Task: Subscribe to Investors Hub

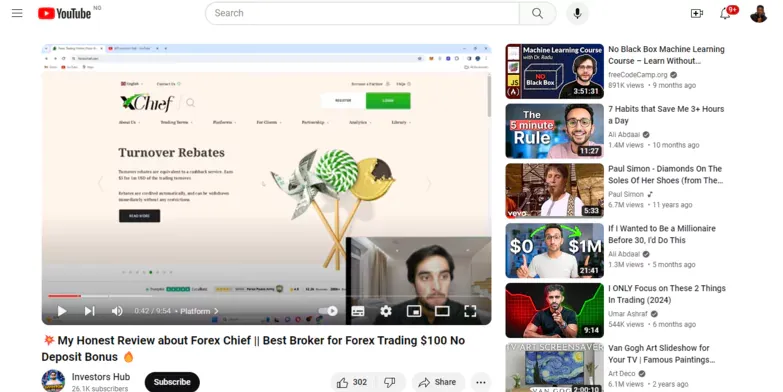Action: click(x=172, y=382)
